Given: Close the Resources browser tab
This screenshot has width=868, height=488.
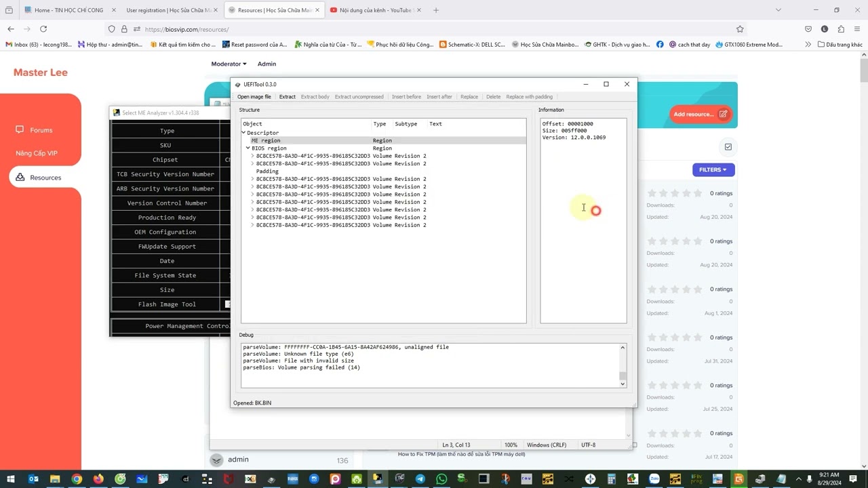Looking at the screenshot, I should click(x=317, y=10).
